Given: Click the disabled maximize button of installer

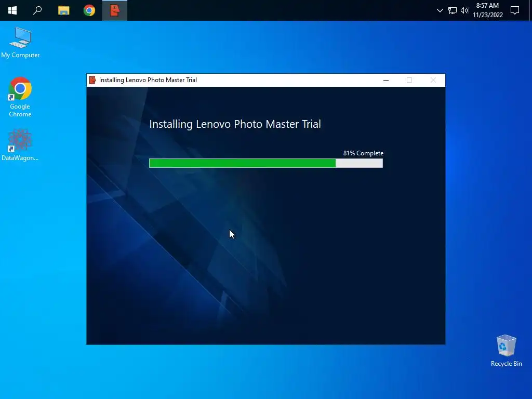Looking at the screenshot, I should 409,80.
